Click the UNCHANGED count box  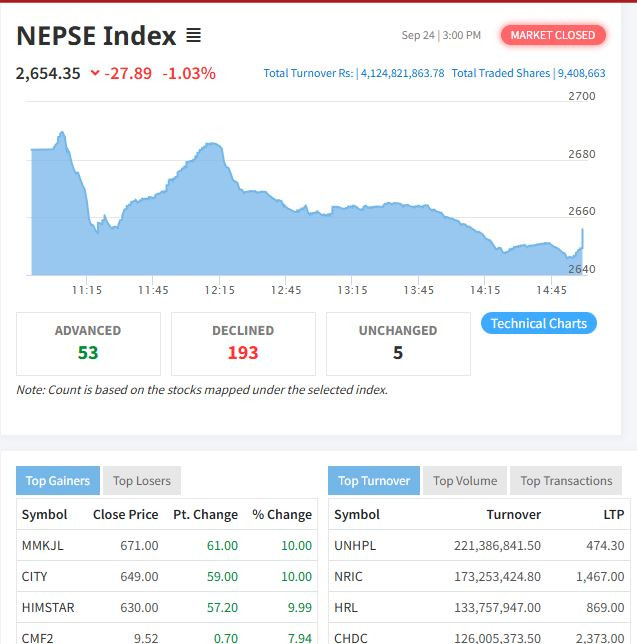tap(398, 343)
